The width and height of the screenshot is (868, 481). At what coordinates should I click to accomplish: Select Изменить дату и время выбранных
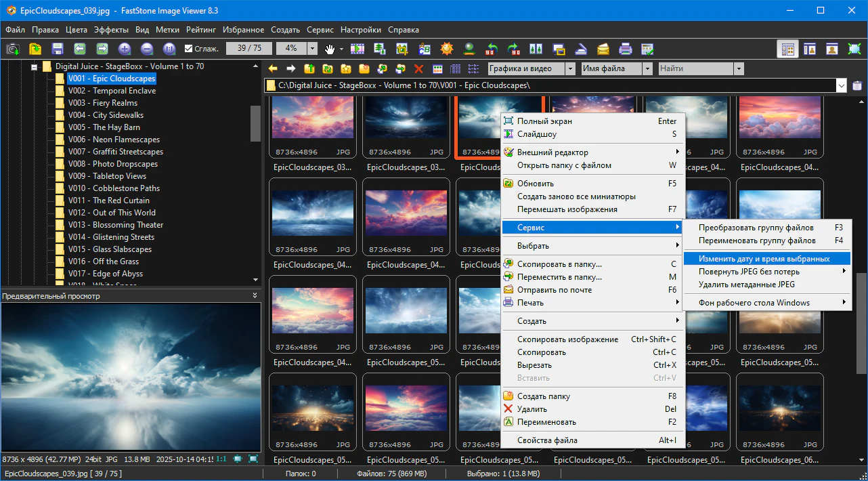point(764,258)
